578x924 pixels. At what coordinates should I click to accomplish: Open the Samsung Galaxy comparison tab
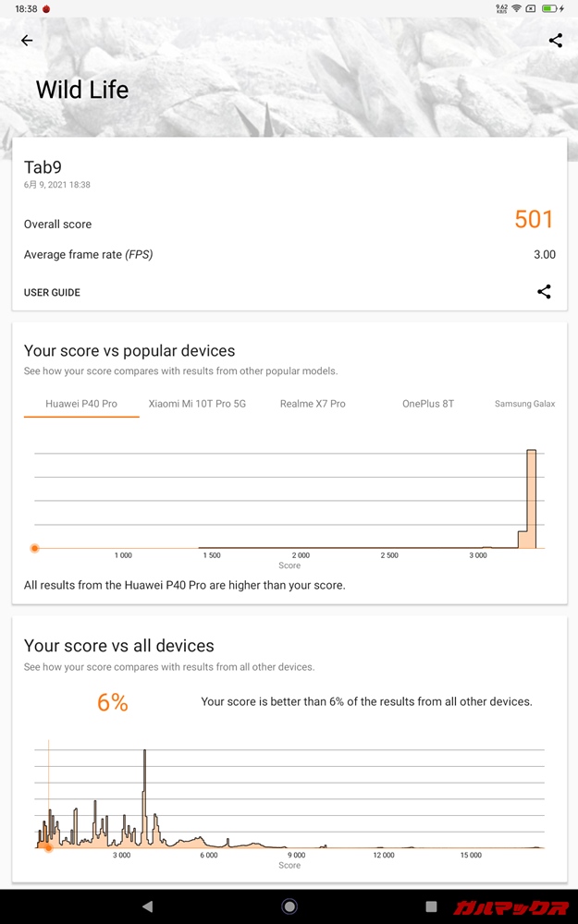click(524, 404)
